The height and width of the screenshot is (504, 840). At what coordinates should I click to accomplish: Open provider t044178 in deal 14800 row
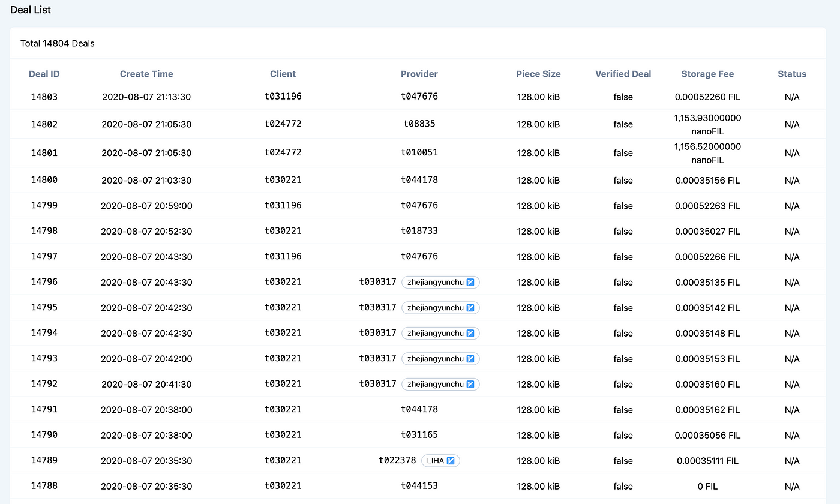tap(419, 180)
